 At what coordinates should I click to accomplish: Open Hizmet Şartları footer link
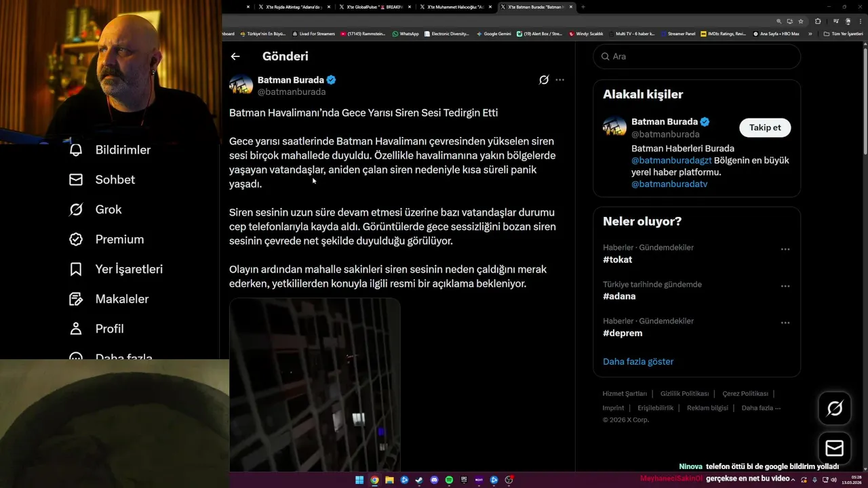[625, 394]
